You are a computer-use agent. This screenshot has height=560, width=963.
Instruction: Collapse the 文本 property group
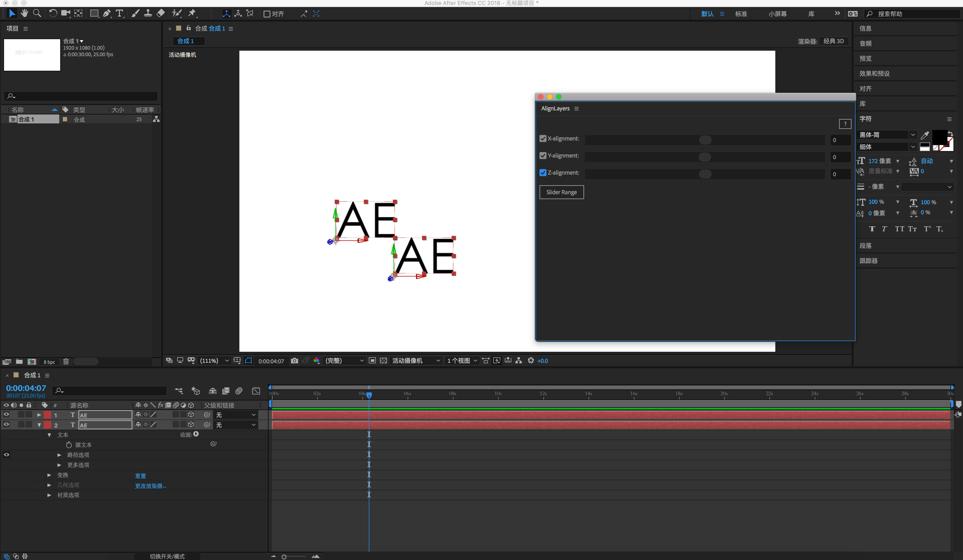coord(49,435)
